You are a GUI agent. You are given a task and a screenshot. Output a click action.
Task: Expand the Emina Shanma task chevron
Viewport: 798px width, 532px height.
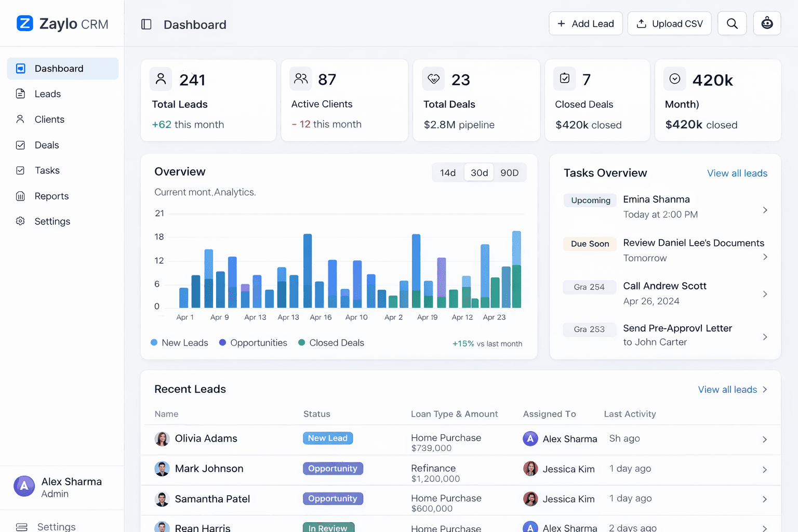765,210
